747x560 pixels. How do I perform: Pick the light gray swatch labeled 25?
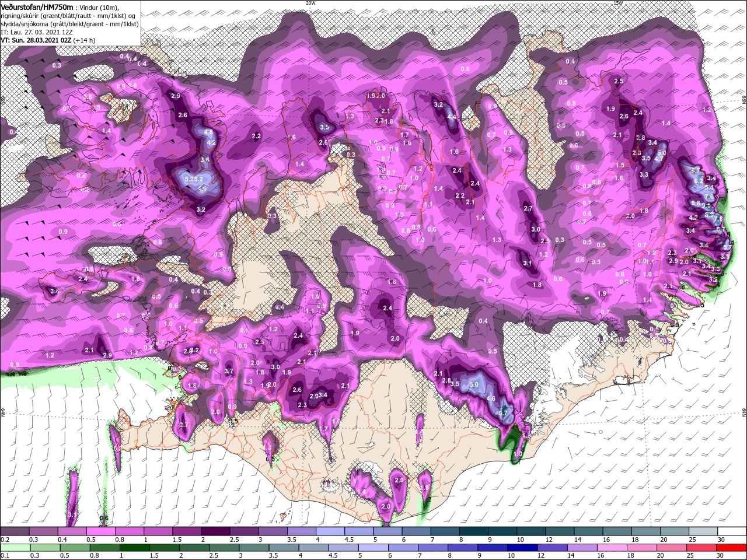click(703, 531)
